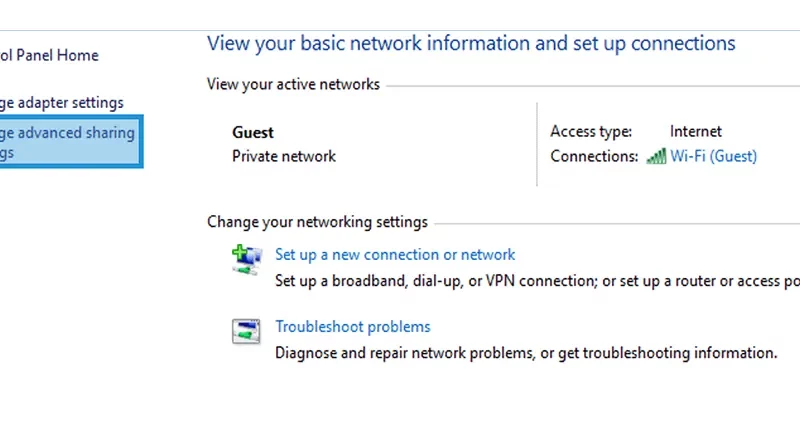Select highlighted Change advanced sharing settings link
800x435 pixels.
tap(70, 141)
